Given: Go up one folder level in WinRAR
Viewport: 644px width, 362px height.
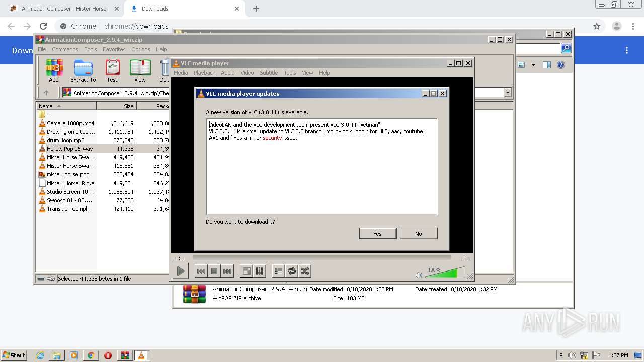Looking at the screenshot, I should (46, 93).
